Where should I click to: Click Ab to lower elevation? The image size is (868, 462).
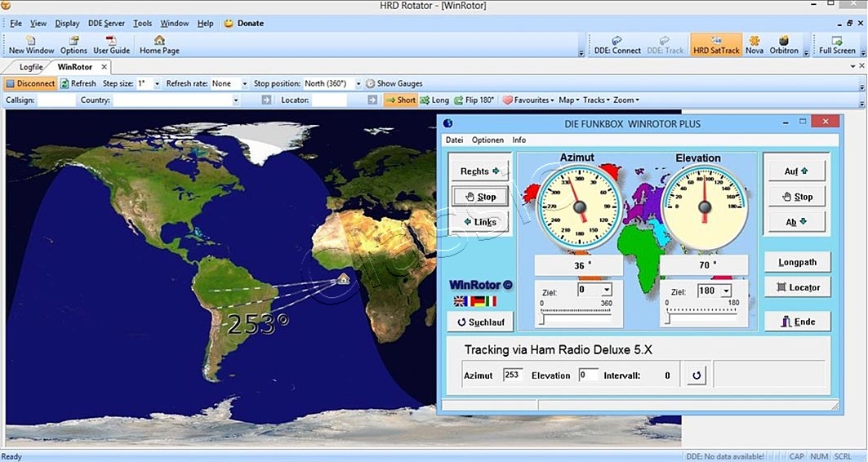click(796, 222)
